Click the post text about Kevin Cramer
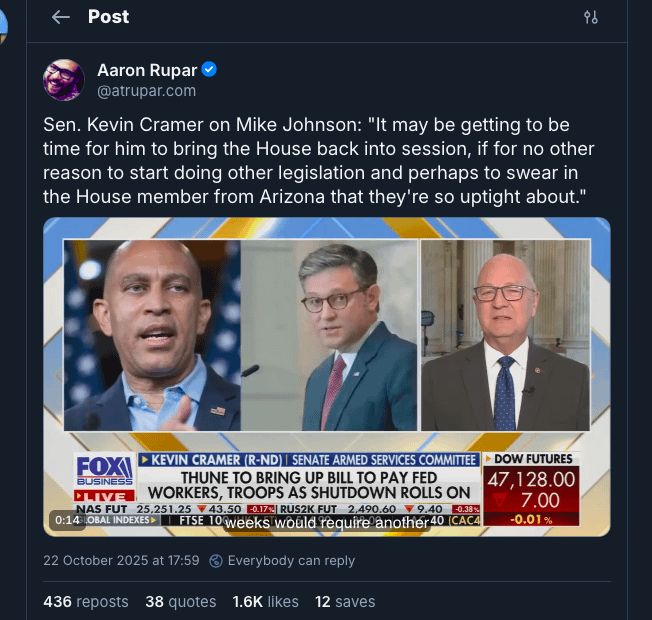Viewport: 652px width, 620px height. tap(320, 159)
